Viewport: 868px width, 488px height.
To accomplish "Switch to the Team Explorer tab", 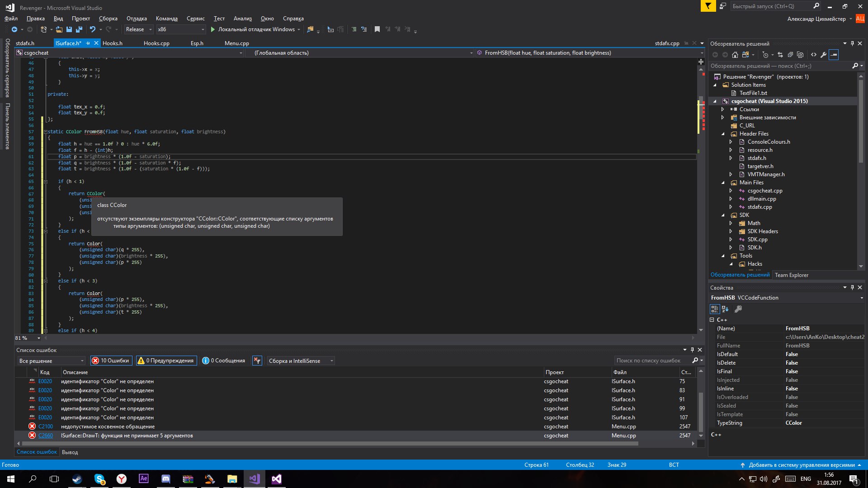I will pyautogui.click(x=791, y=275).
